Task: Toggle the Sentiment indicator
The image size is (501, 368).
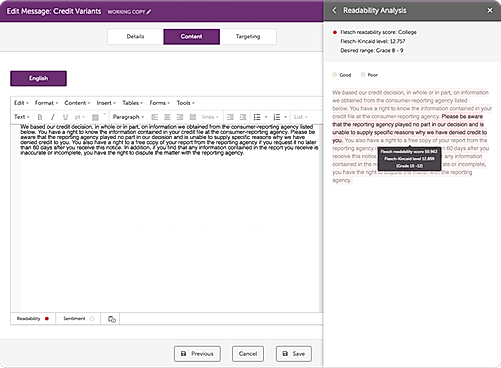Action: point(78,319)
